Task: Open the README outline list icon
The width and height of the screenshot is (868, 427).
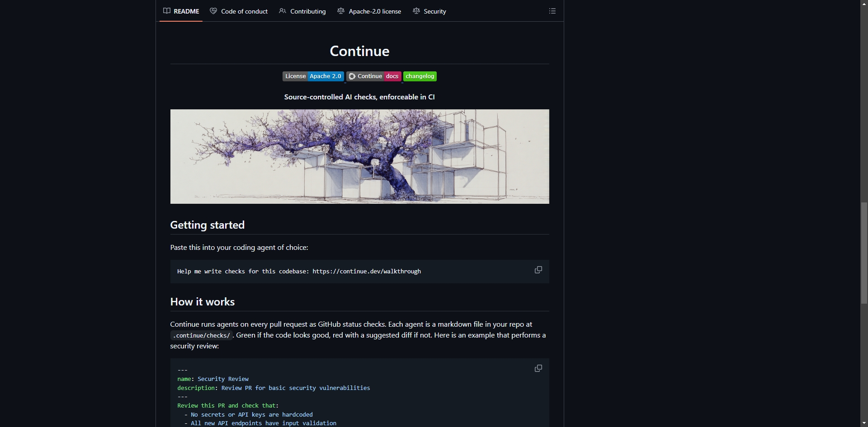Action: coord(552,11)
